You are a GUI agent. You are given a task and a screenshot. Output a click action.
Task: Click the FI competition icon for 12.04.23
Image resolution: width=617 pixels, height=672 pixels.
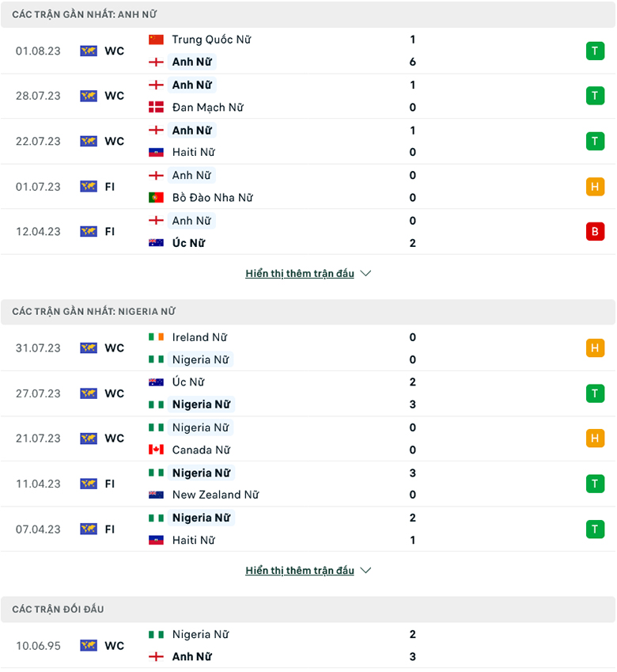(88, 232)
